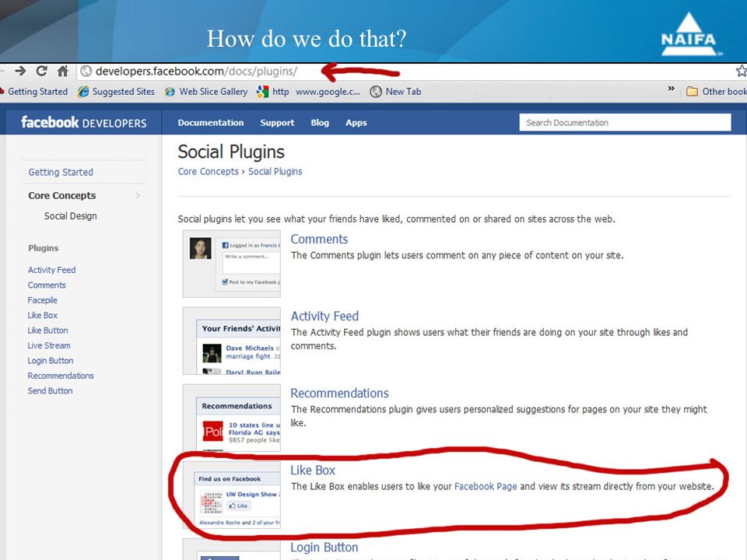The height and width of the screenshot is (560, 747).
Task: Click the Like Box preview thumbnail
Action: click(232, 495)
